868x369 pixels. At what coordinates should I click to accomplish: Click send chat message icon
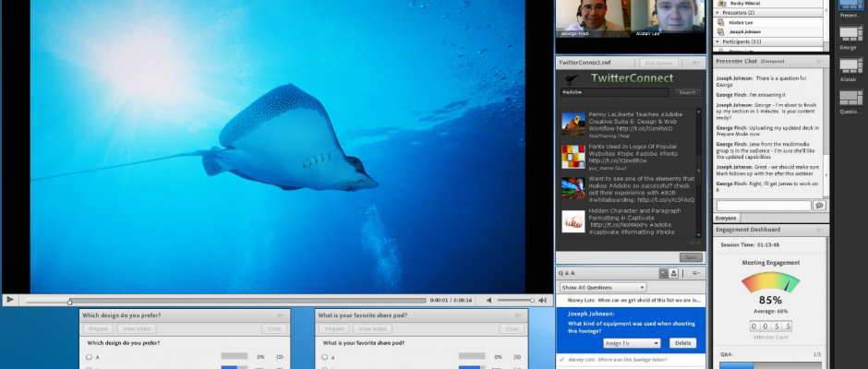click(x=818, y=205)
